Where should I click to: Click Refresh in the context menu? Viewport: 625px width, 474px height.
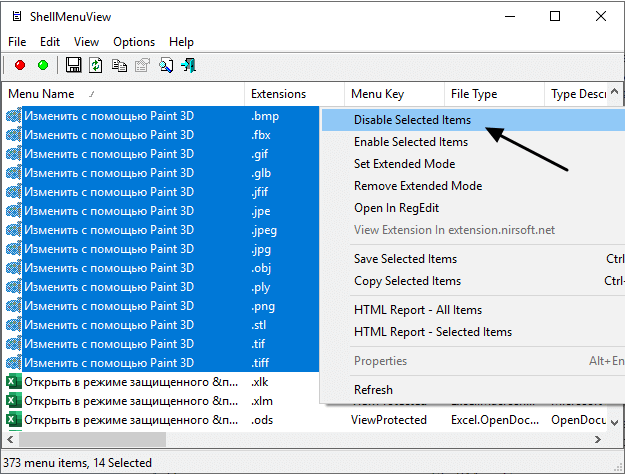473,390
